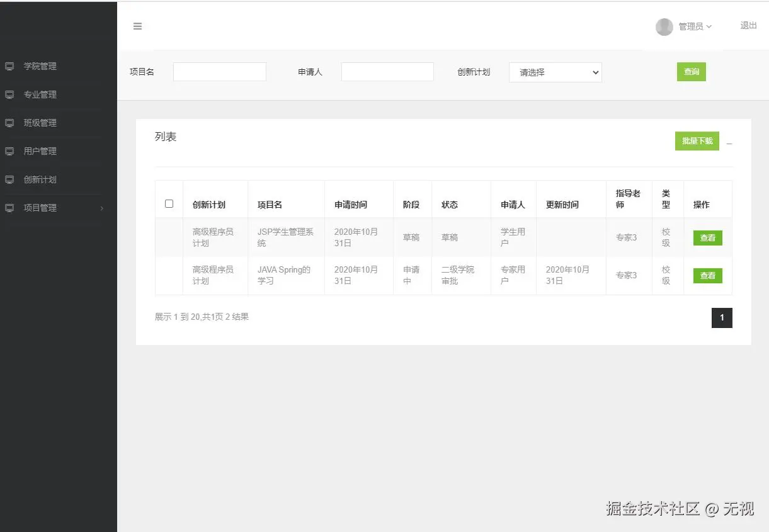Focus the 项目名 input field

[220, 72]
